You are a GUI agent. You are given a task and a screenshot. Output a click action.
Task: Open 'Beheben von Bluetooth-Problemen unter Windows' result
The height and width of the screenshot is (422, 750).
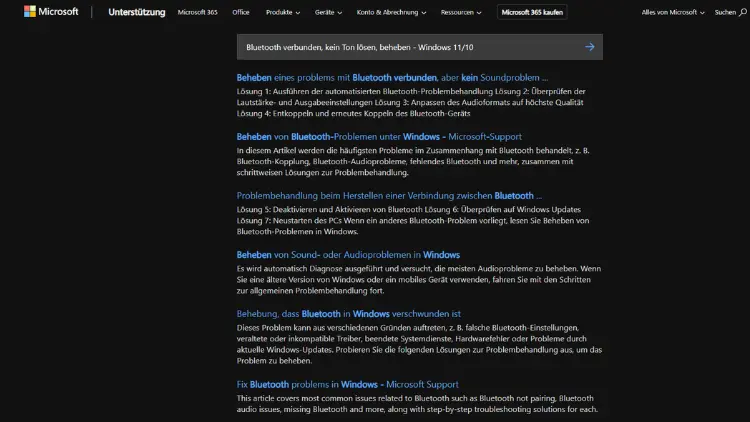(379, 137)
